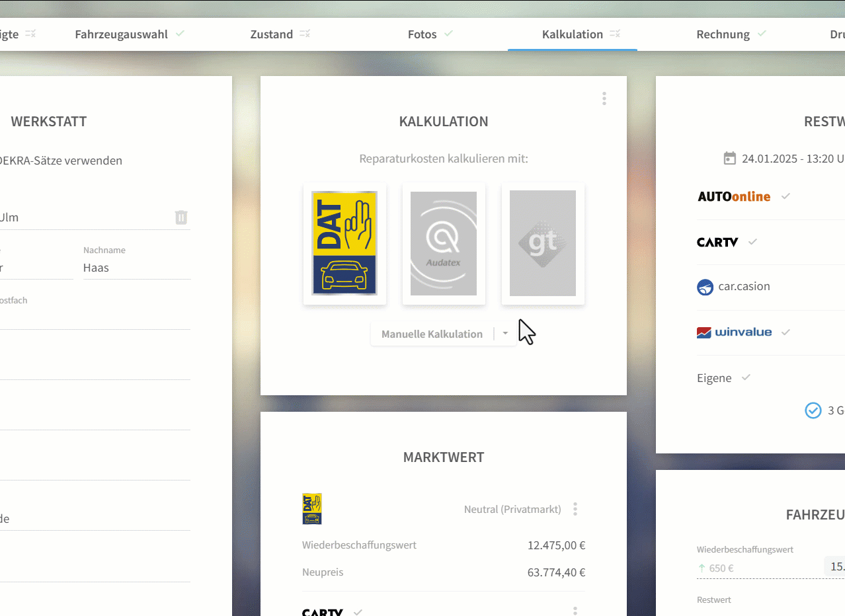Expand the Manuelle Kalkulation dropdown arrow

tap(505, 334)
